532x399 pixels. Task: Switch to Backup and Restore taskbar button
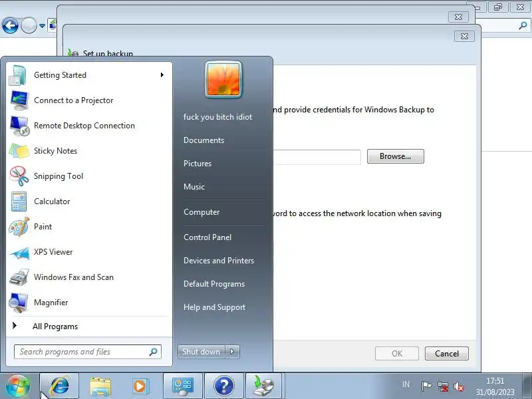(x=264, y=386)
